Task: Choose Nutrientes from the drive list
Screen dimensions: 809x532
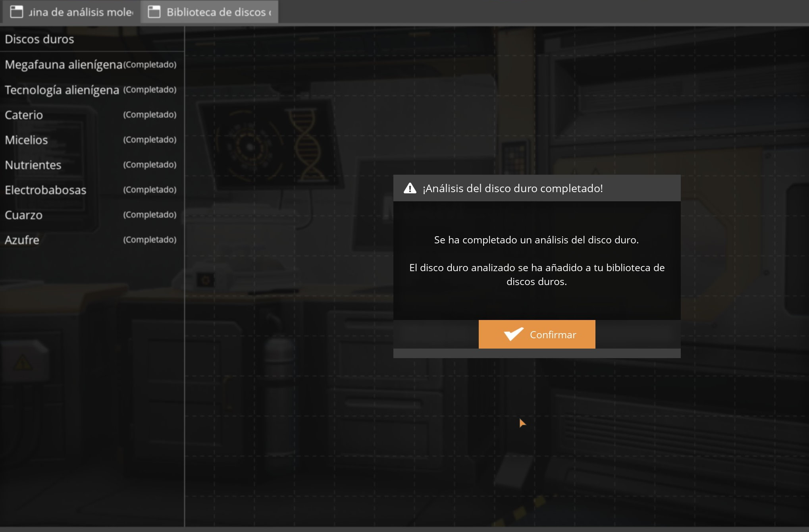Action: [33, 165]
